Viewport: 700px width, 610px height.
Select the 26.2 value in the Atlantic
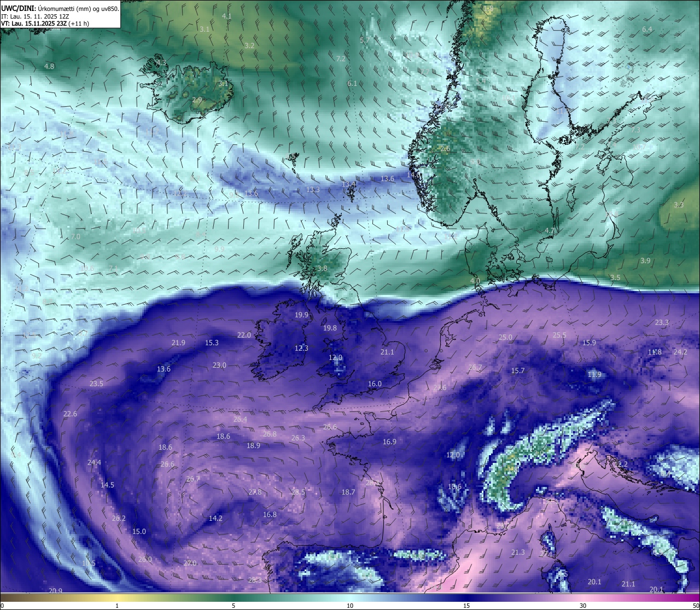click(119, 519)
